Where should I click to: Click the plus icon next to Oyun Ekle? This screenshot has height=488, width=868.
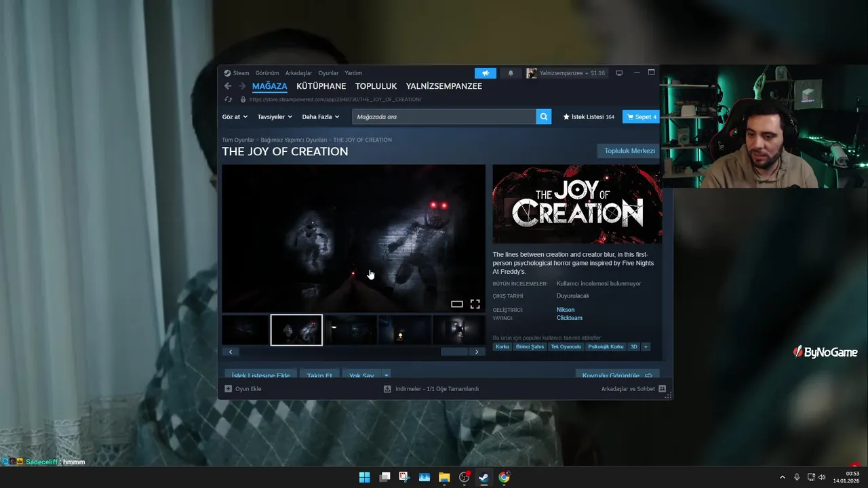tap(228, 388)
